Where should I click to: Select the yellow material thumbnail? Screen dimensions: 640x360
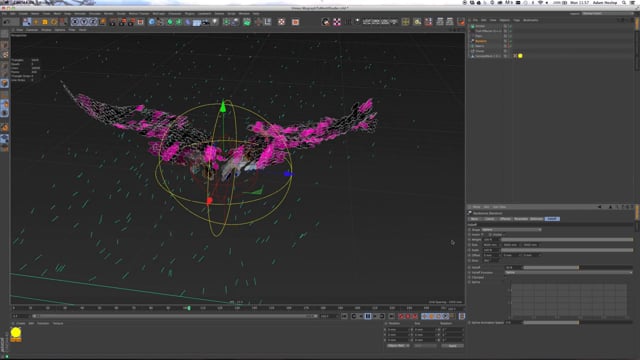point(16,333)
